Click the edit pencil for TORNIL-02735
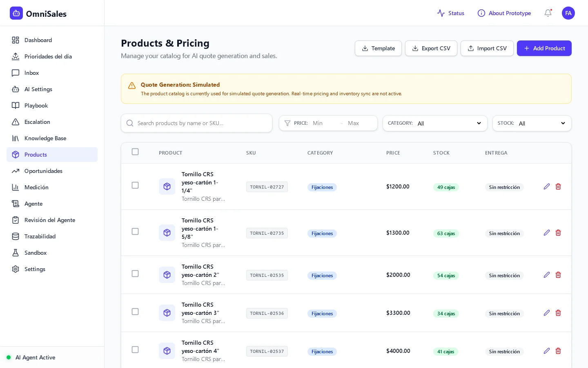Viewport: 588px width, 368px height. [547, 233]
